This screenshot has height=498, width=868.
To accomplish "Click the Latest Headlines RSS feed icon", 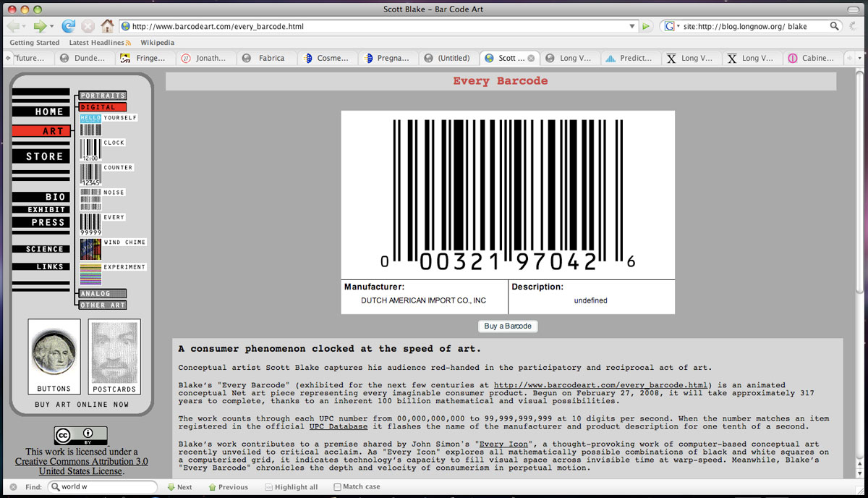I will (129, 43).
